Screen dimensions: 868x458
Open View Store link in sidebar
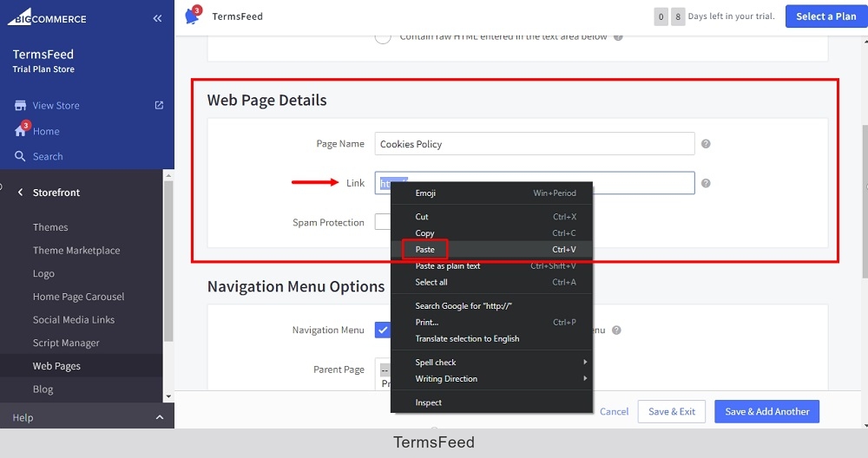(56, 105)
